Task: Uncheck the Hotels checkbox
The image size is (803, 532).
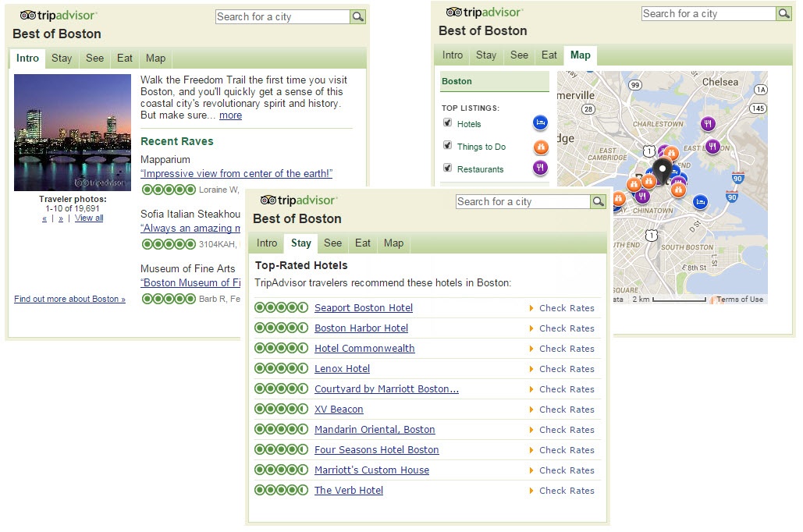Action: 448,123
